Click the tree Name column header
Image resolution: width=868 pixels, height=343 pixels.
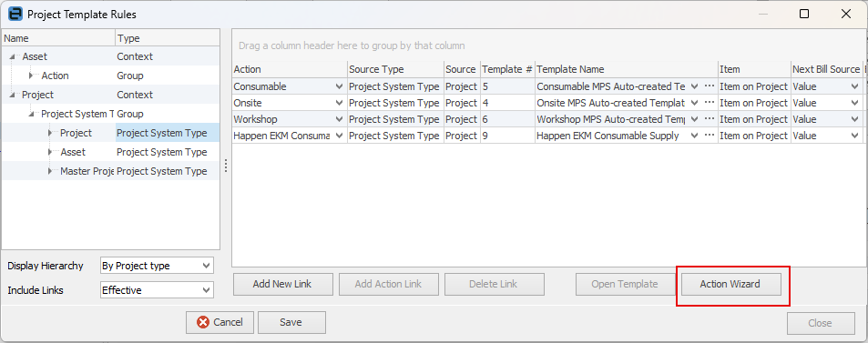[x=58, y=38]
